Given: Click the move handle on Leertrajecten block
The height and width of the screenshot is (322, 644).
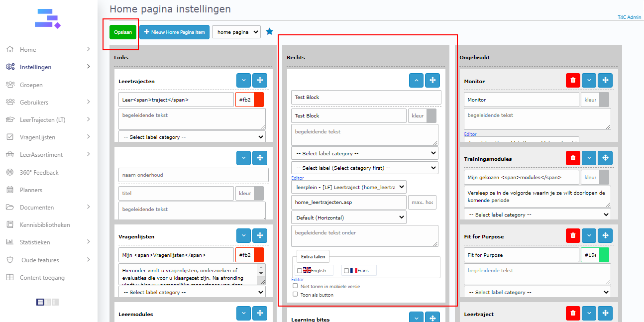Looking at the screenshot, I should (x=260, y=80).
